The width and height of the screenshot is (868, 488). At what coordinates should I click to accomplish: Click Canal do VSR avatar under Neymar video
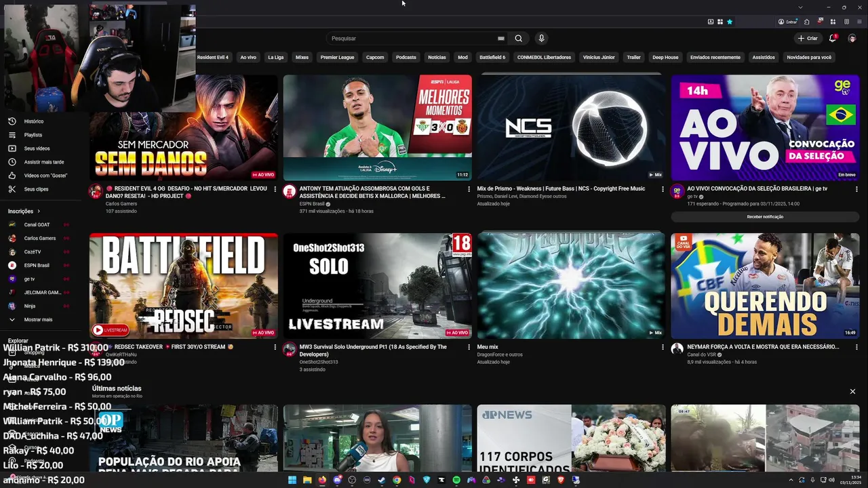(677, 348)
